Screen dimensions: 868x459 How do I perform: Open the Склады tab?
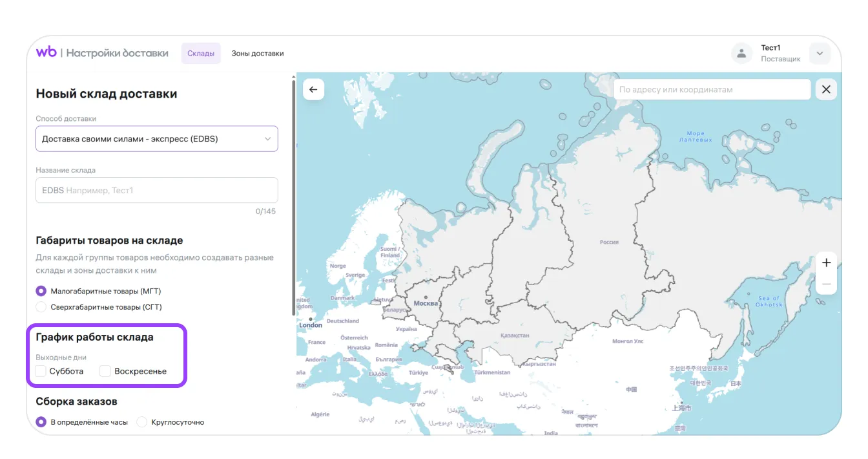pos(201,54)
